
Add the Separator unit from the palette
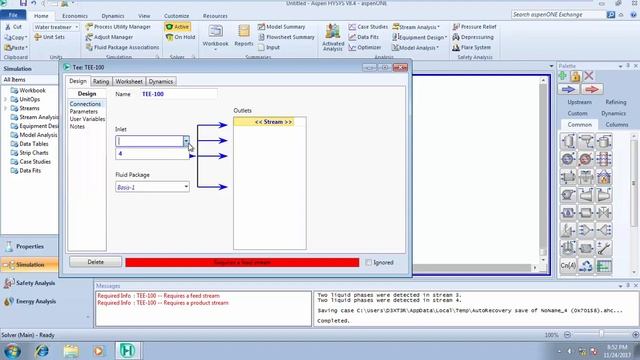[x=568, y=142]
